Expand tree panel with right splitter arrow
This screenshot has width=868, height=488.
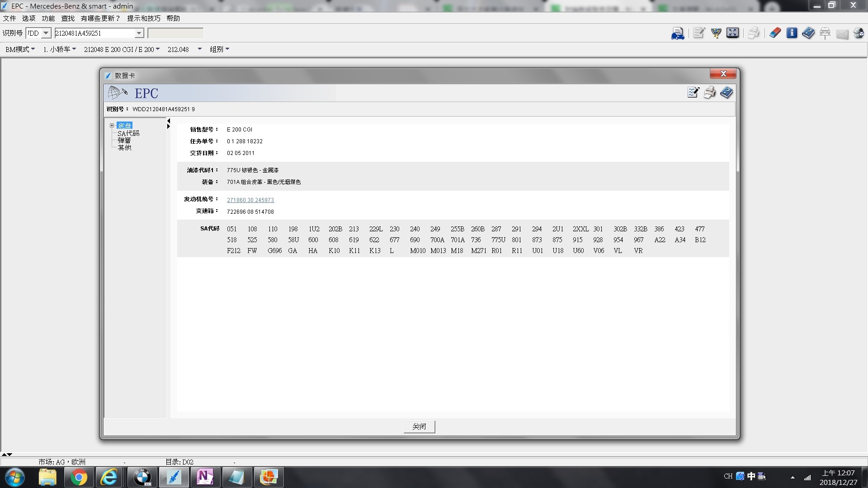tap(169, 127)
